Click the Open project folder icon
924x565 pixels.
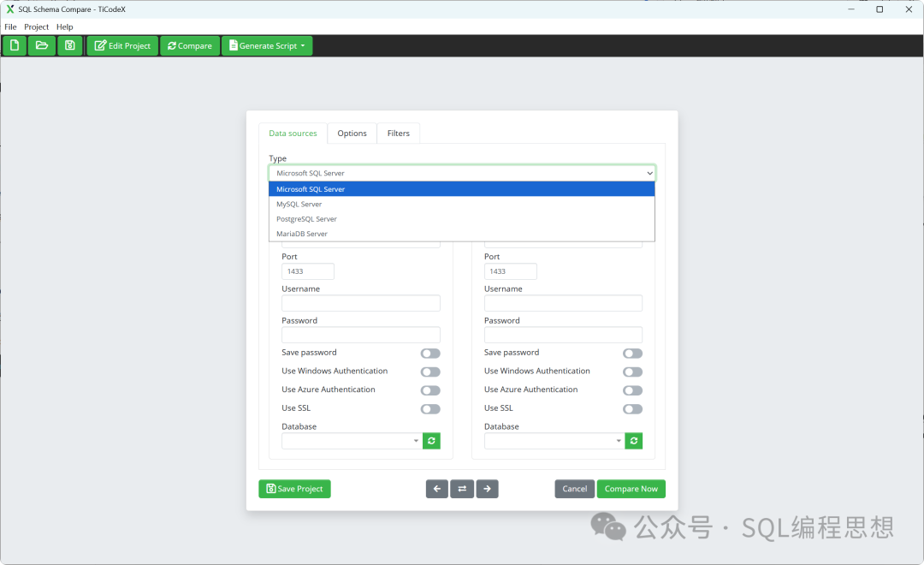click(42, 45)
